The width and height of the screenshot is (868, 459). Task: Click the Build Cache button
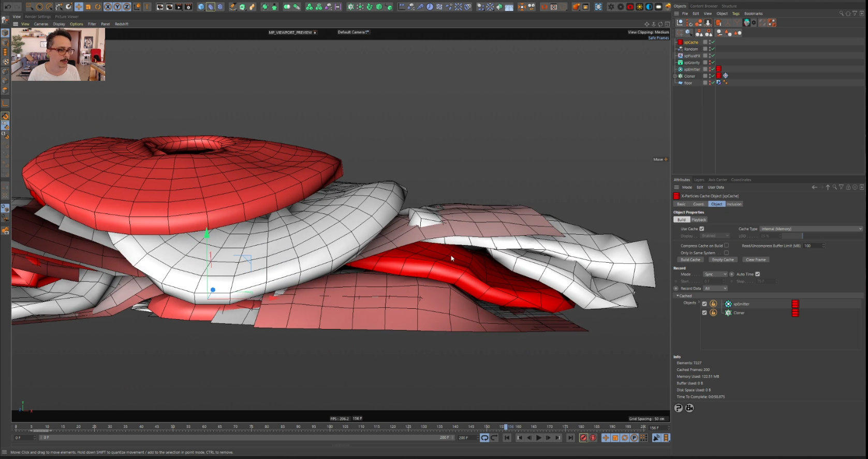click(x=690, y=260)
